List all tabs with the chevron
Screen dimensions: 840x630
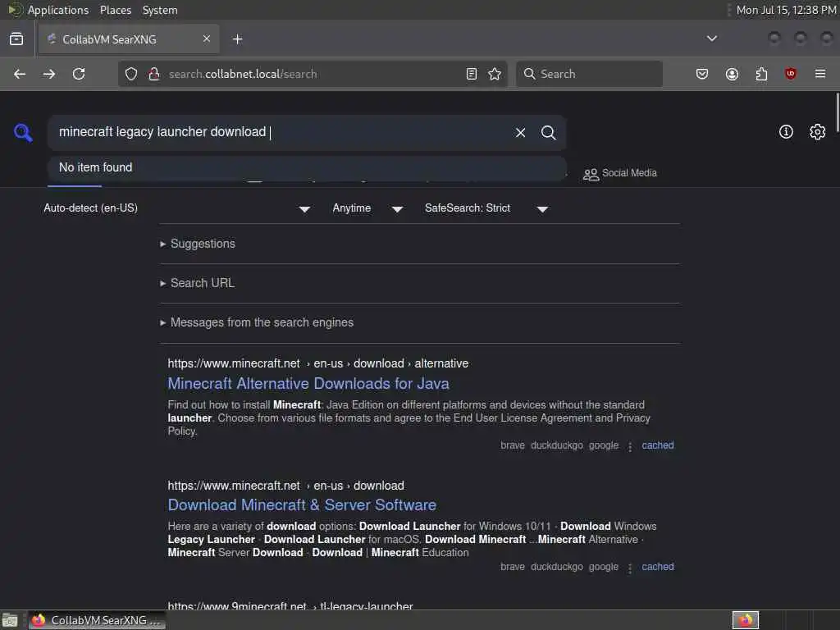pyautogui.click(x=712, y=39)
